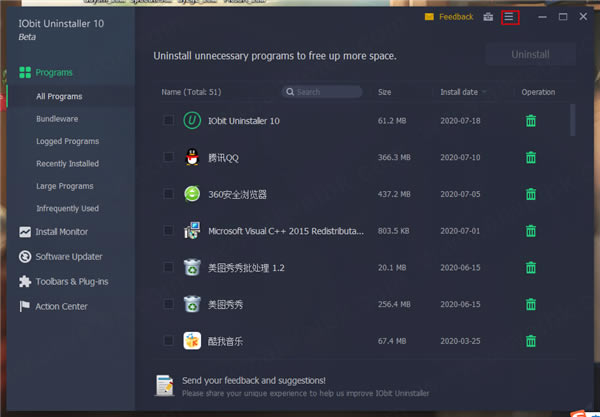Click trash icon for 美图秀秀 row

531,304
